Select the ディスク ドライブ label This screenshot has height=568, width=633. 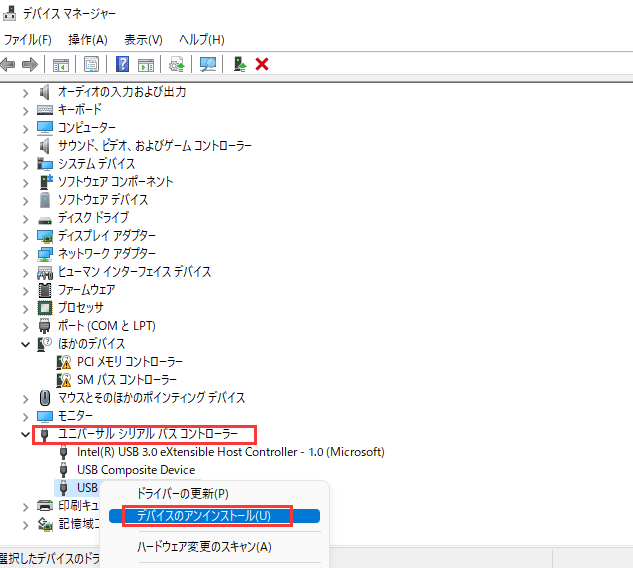(x=93, y=218)
